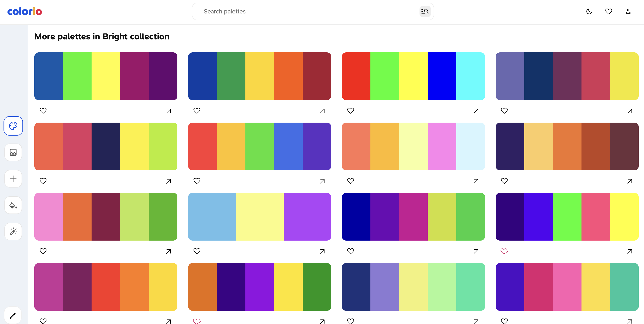Screen dimensions: 644x324
Task: Open the user account profile icon
Action: (x=628, y=11)
